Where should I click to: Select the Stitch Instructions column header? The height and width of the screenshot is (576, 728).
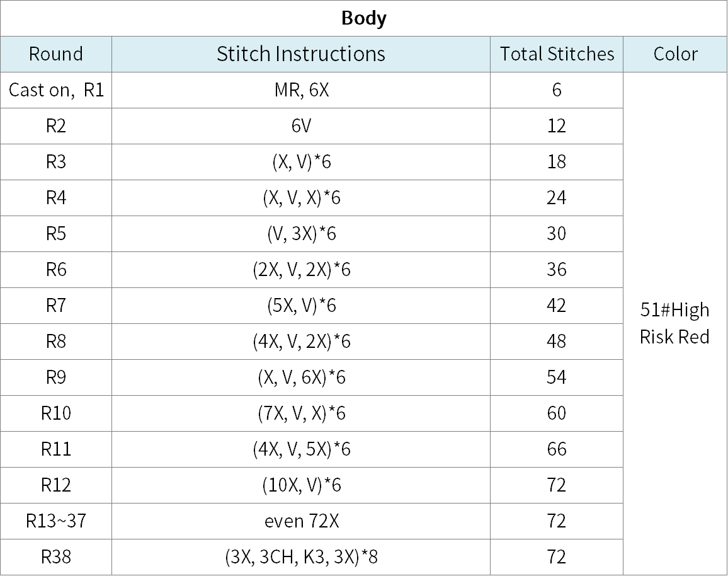301,54
